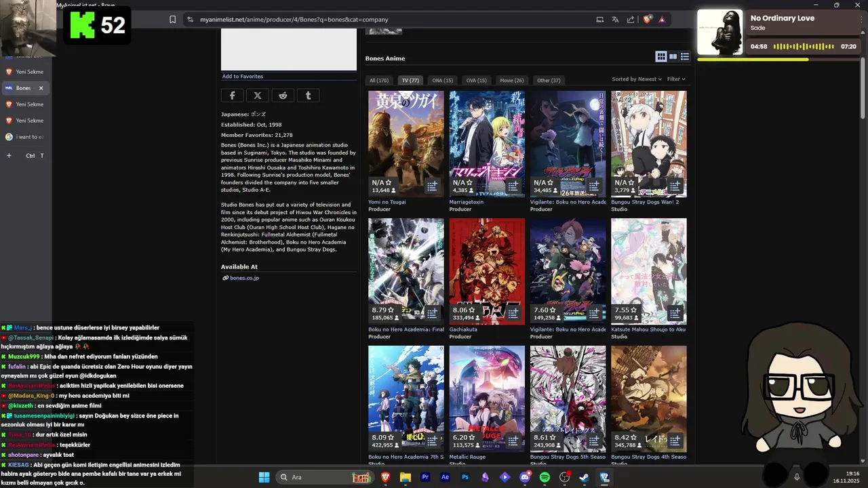The height and width of the screenshot is (488, 868).
Task: Open OBS Studio from the taskbar
Action: (564, 477)
